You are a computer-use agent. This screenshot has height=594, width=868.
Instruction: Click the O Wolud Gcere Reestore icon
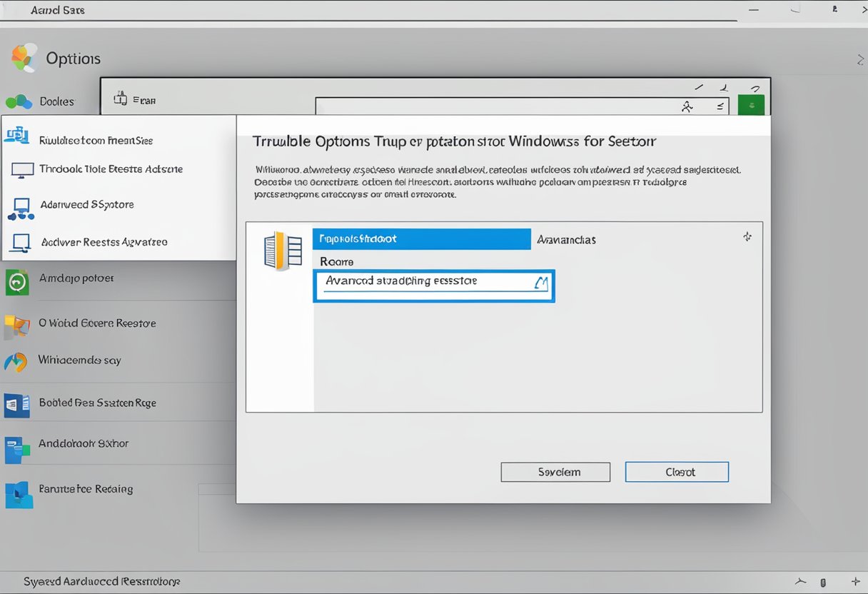click(x=16, y=326)
